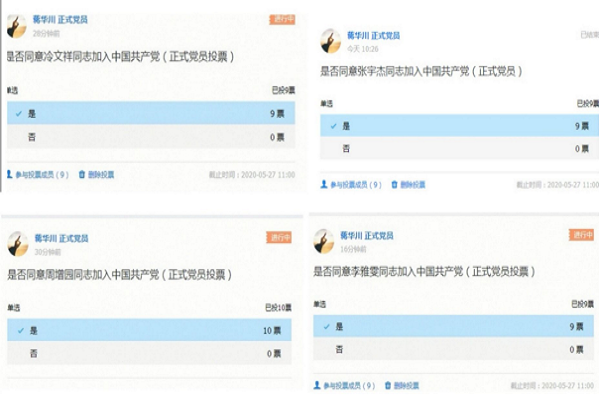600x400 pixels.
Task: Select 否 in the 张宇杰 poll
Action: tap(460, 149)
